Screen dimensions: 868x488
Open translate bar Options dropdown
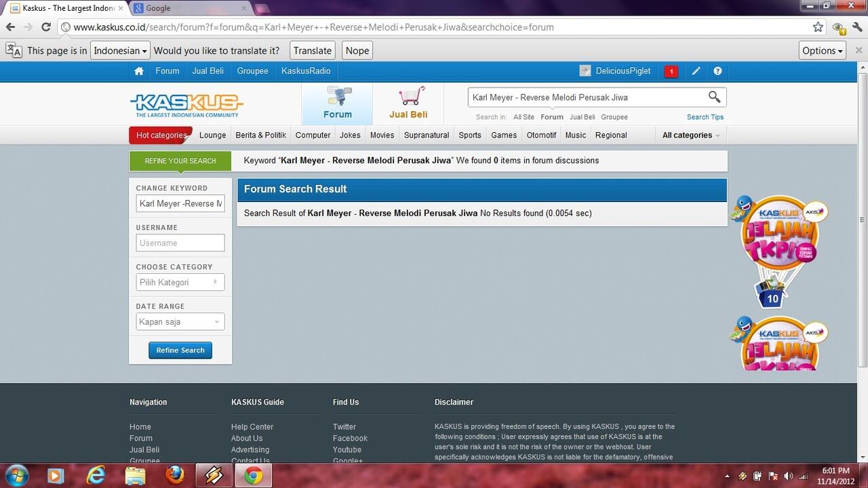click(x=823, y=51)
